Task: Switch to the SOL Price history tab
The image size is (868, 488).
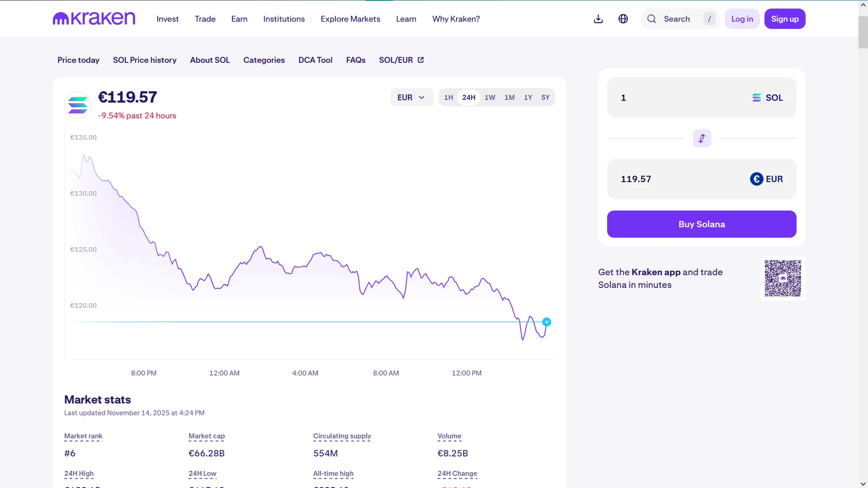Action: (x=145, y=60)
